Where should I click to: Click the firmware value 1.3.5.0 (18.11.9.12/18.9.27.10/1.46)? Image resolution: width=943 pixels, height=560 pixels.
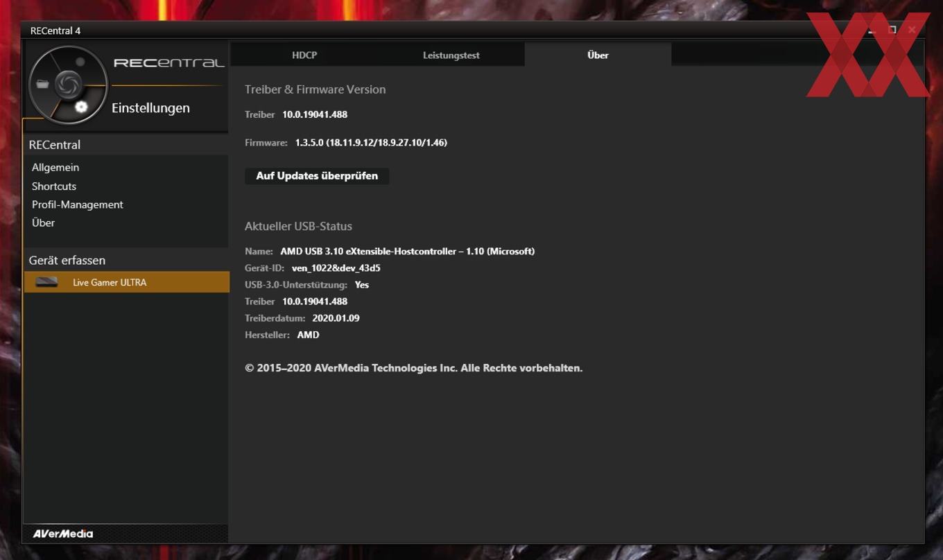click(x=371, y=143)
